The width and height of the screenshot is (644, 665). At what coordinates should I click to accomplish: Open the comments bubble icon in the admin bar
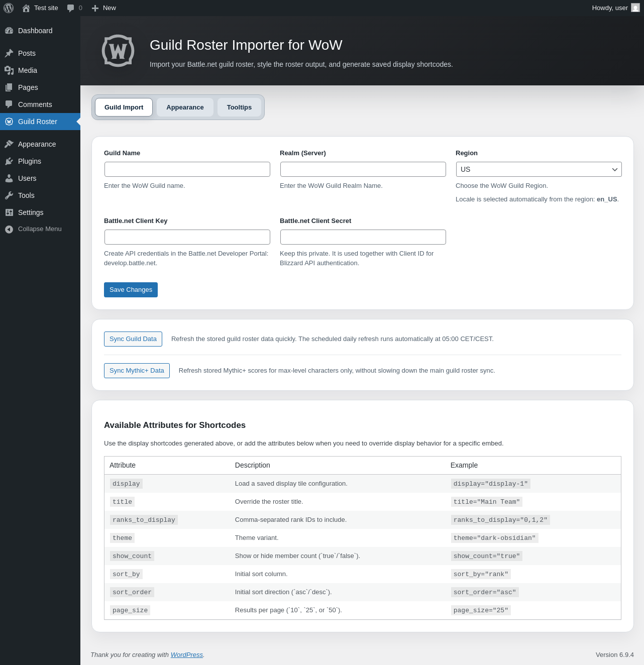70,8
